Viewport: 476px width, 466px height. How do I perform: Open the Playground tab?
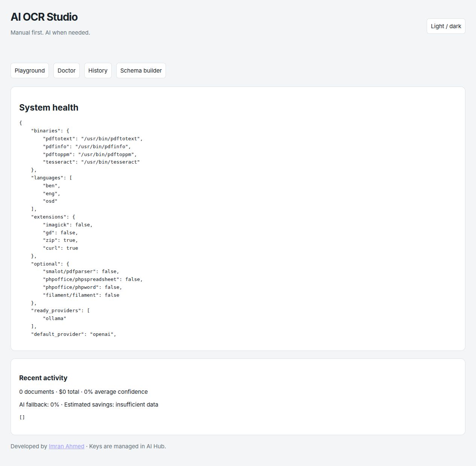click(x=30, y=71)
